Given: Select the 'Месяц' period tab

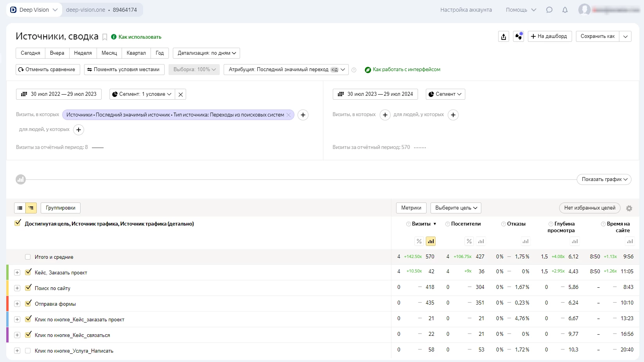Looking at the screenshot, I should click(x=109, y=53).
